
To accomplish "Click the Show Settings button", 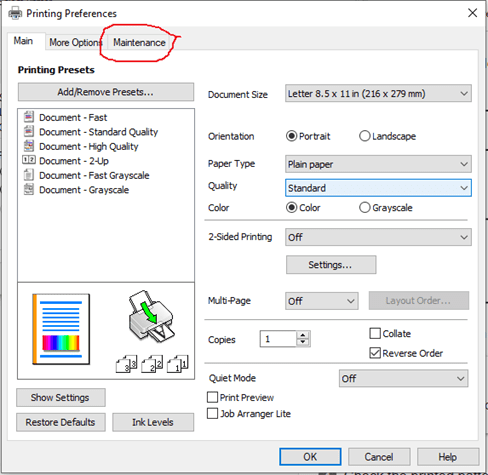I will (x=61, y=397).
